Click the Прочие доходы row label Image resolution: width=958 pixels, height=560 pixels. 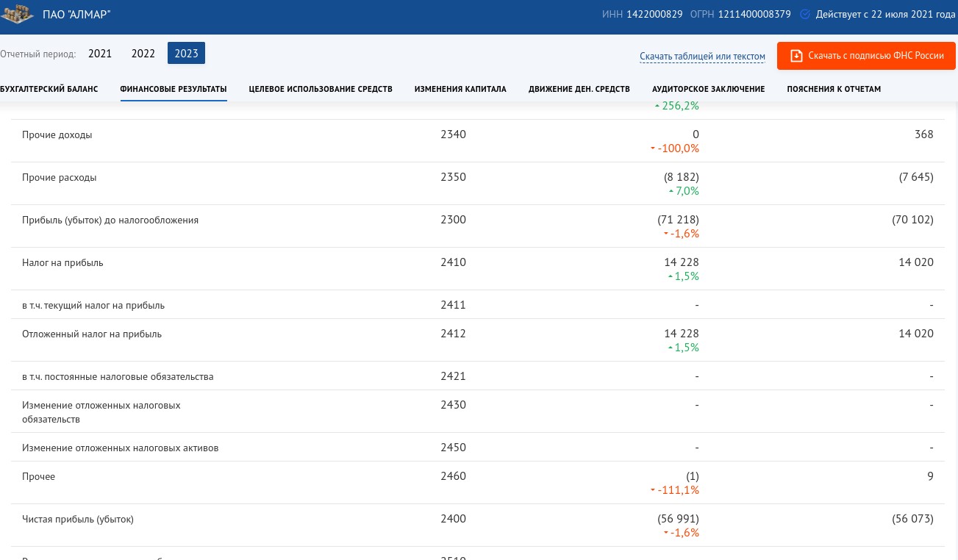pyautogui.click(x=57, y=135)
